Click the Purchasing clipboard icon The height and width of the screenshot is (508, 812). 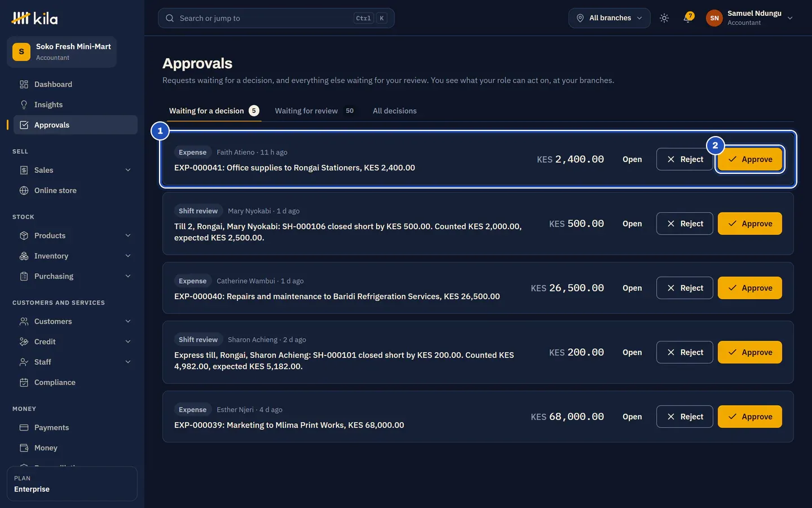pos(24,276)
